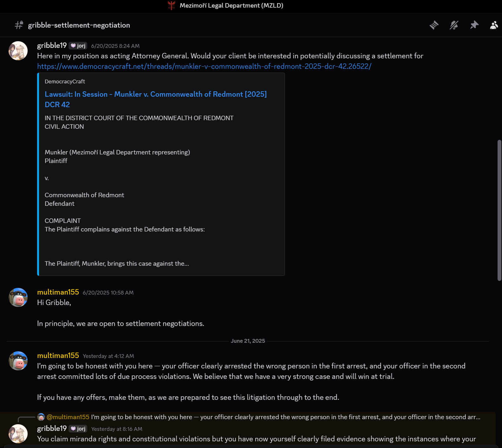The height and width of the screenshot is (448, 502).
Task: Click gribble19's avatar on 8:16 AM message
Action: [18, 434]
